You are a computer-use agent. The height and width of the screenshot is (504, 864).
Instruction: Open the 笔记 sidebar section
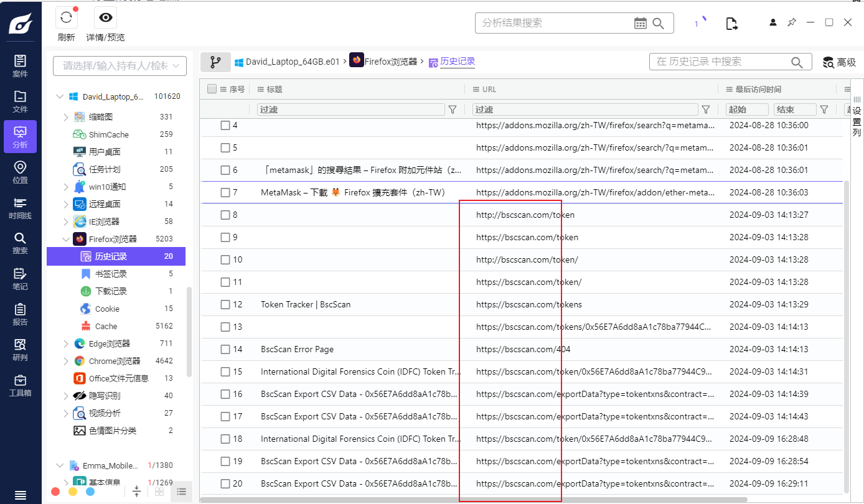[20, 278]
